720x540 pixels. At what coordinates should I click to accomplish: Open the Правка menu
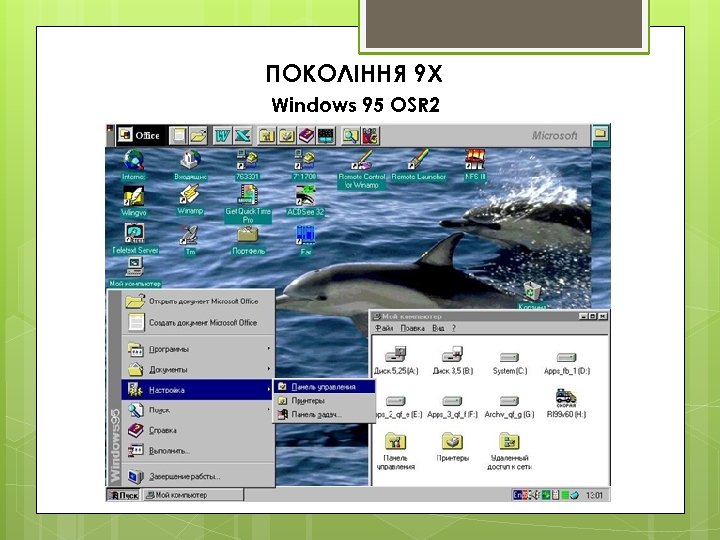tap(412, 328)
